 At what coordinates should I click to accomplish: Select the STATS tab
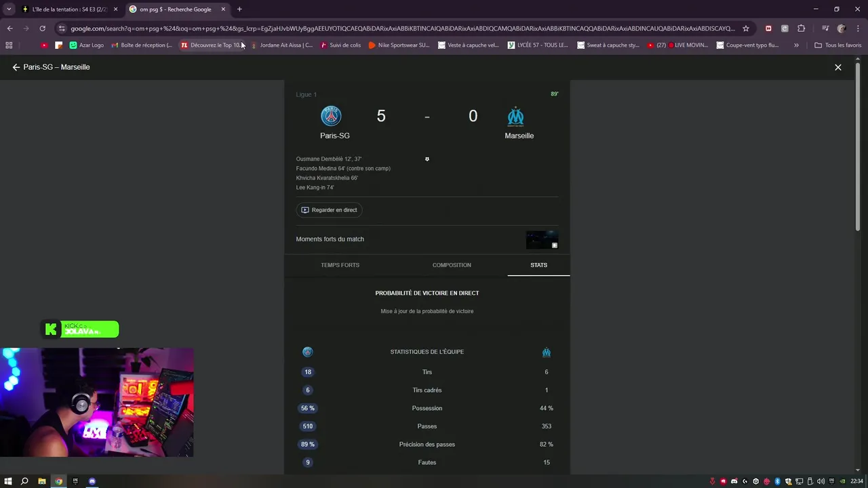pos(538,265)
